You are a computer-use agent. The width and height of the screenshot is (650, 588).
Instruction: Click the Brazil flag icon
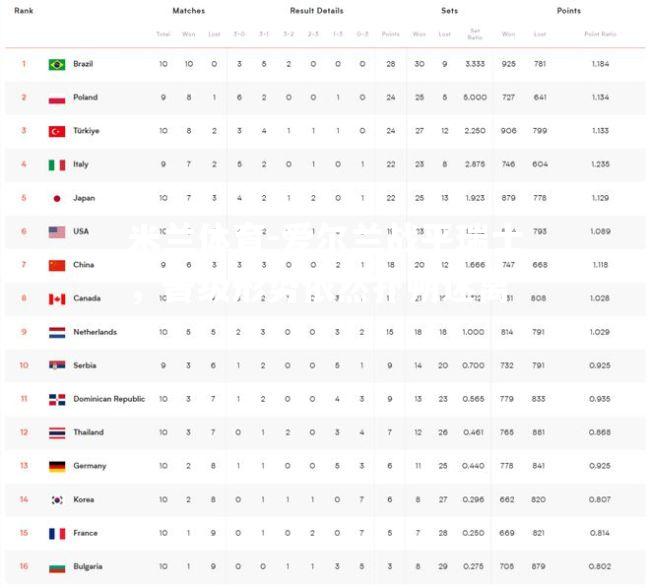57,65
